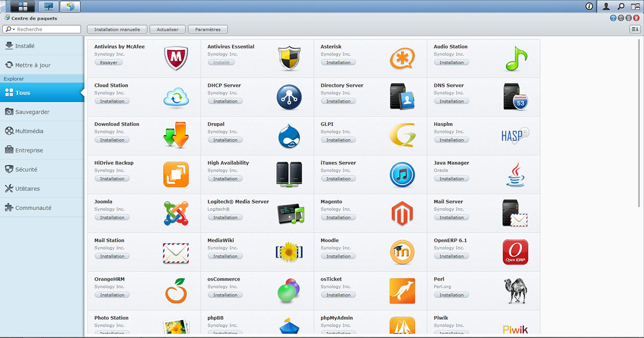The width and height of the screenshot is (644, 338).
Task: Click the Moodle logo icon
Action: tap(402, 252)
